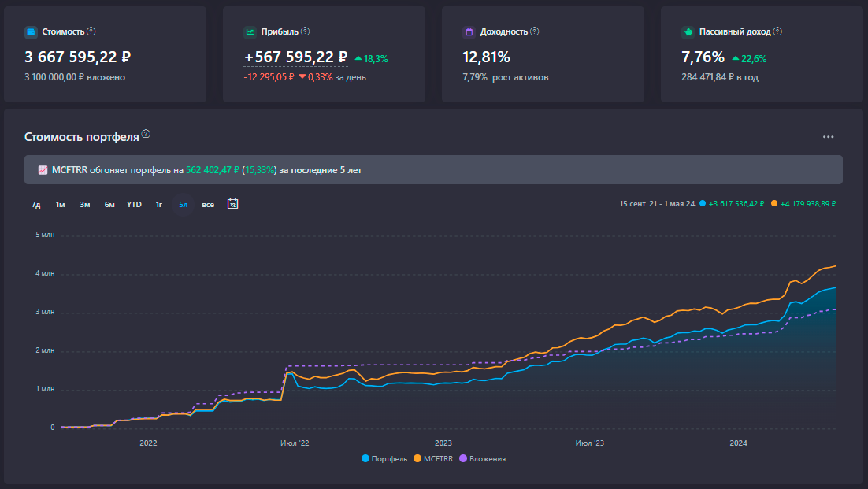Select the YTD period tab

tap(134, 205)
